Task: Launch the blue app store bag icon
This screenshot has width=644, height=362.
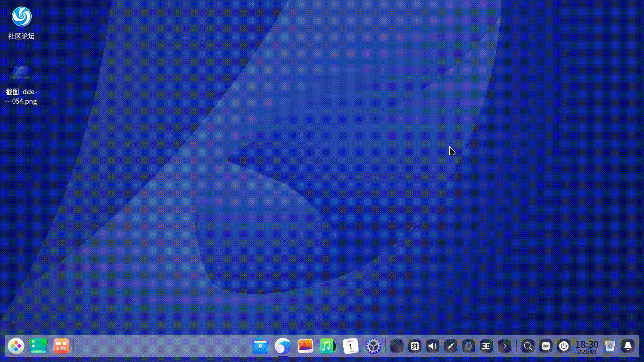Action: [260, 346]
